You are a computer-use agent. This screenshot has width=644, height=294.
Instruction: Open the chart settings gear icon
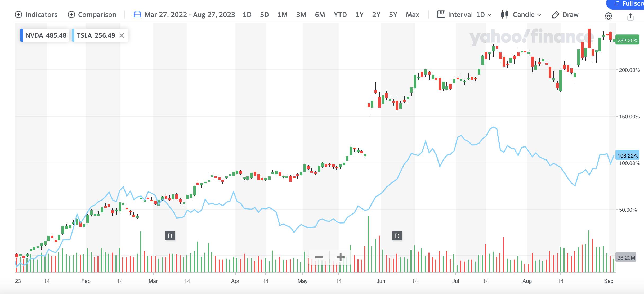pos(608,16)
